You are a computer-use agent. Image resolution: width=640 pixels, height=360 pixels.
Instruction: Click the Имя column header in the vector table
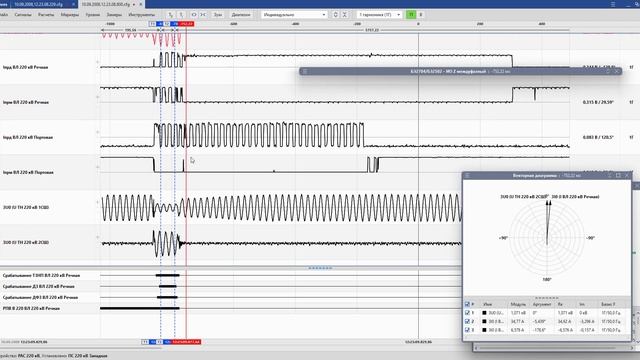pos(487,304)
